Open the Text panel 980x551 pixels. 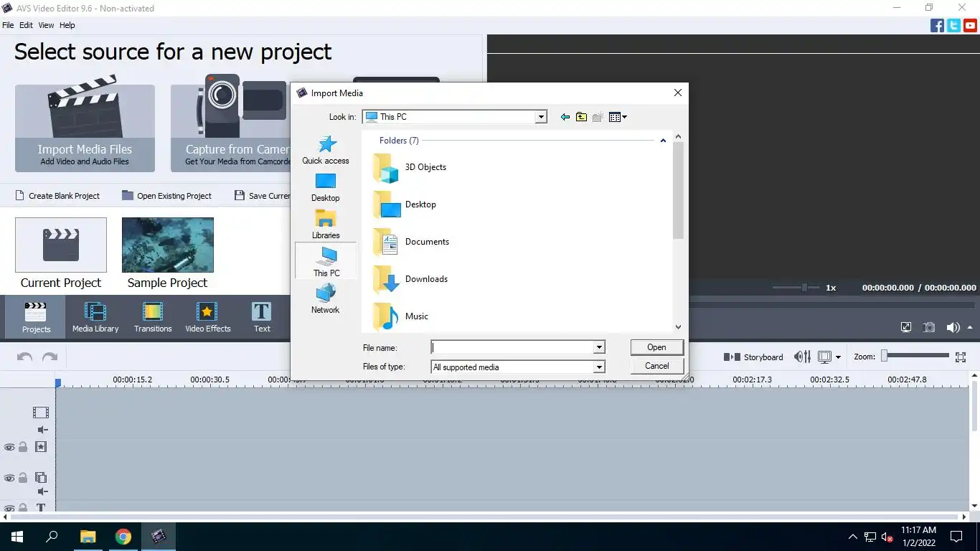tap(262, 317)
